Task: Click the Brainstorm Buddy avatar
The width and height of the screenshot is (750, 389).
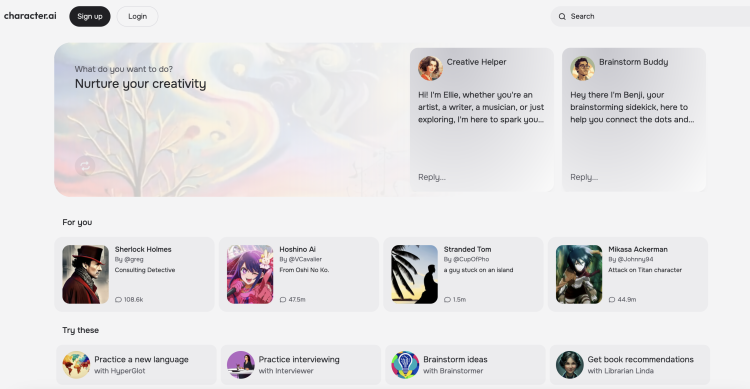Action: pyautogui.click(x=582, y=68)
